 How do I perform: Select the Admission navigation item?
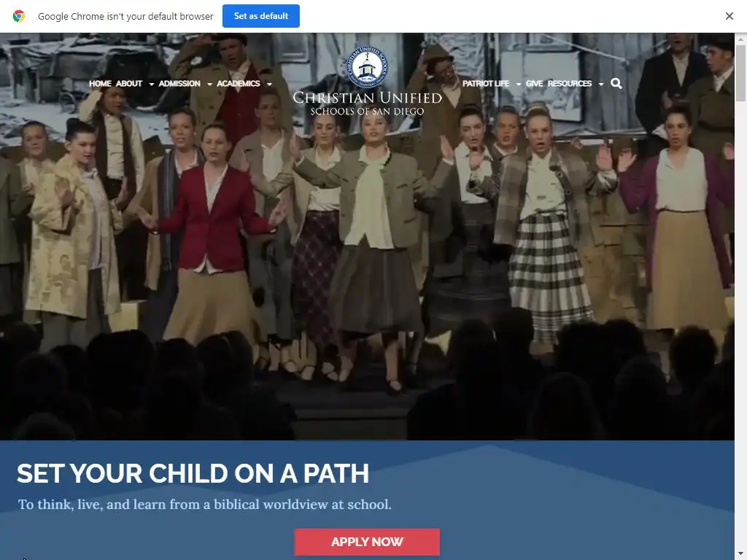pyautogui.click(x=179, y=84)
